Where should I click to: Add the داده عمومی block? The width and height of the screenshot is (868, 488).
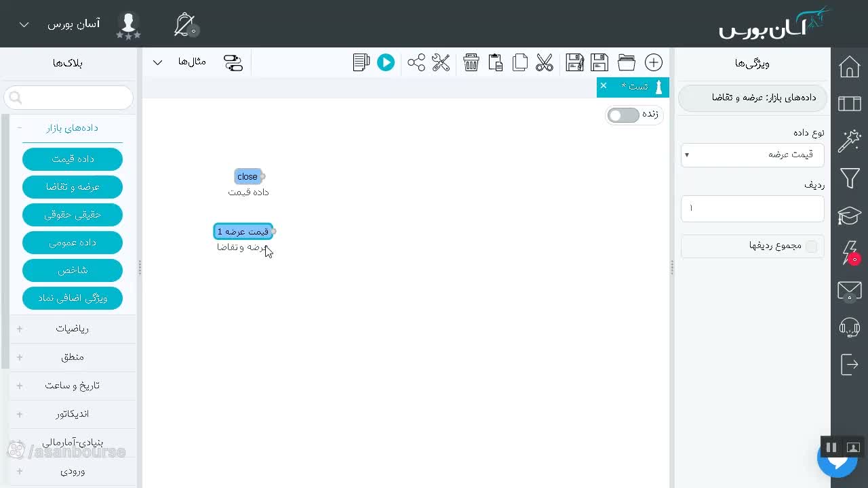73,242
